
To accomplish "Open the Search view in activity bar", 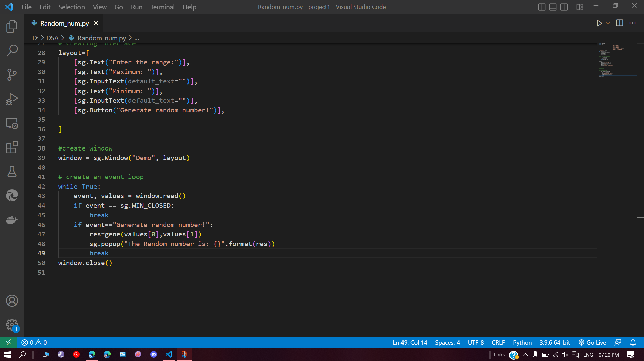I will [12, 51].
